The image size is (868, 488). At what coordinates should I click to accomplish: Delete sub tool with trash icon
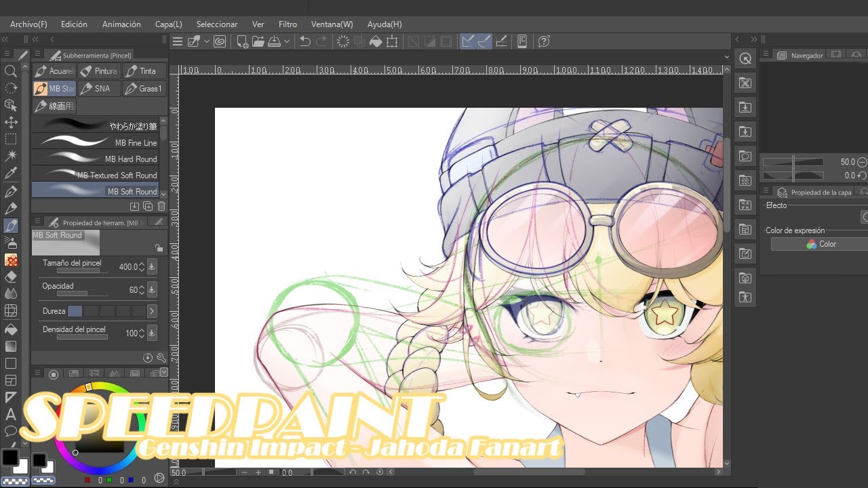pyautogui.click(x=161, y=206)
